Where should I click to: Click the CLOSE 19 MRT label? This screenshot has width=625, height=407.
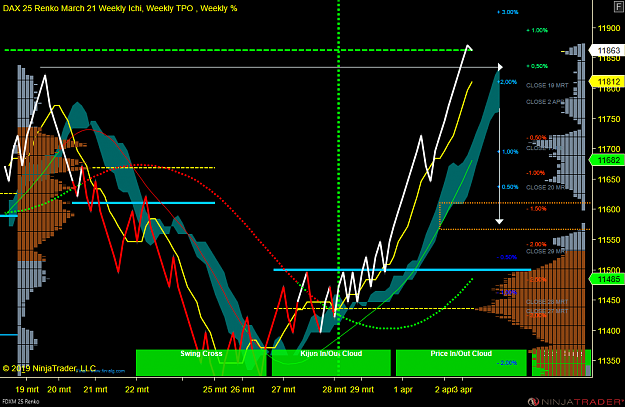[x=547, y=85]
